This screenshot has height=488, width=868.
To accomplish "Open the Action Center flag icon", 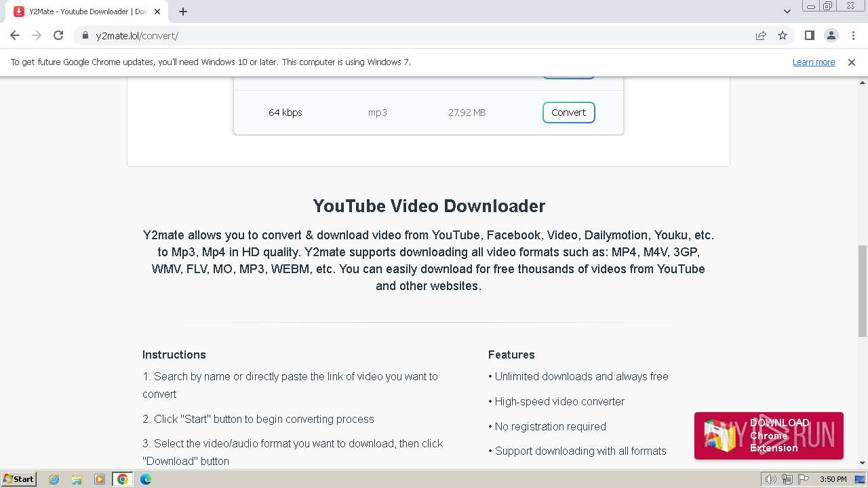I will pyautogui.click(x=804, y=479).
